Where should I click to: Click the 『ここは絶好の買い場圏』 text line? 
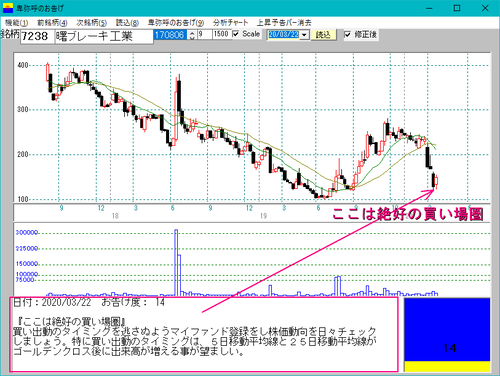(71, 322)
